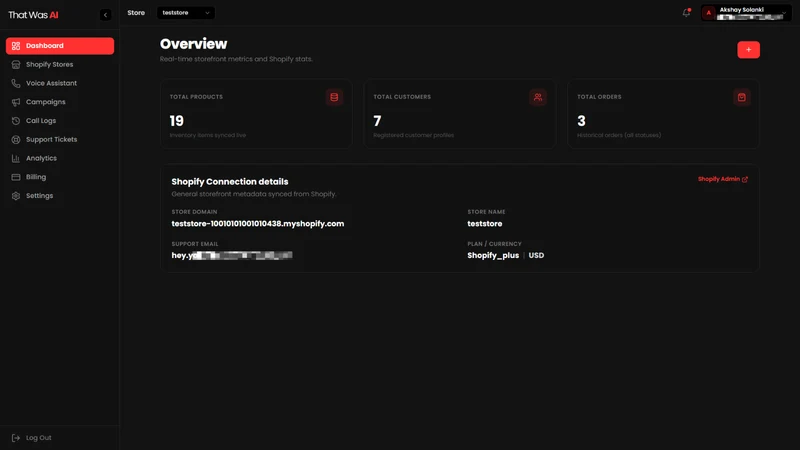Click the USD currency text

click(x=536, y=256)
